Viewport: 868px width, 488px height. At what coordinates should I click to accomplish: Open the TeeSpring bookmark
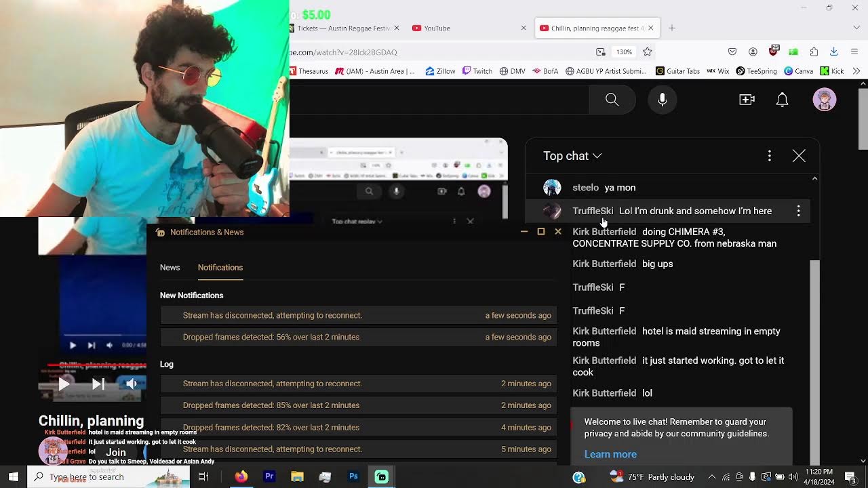click(x=757, y=70)
